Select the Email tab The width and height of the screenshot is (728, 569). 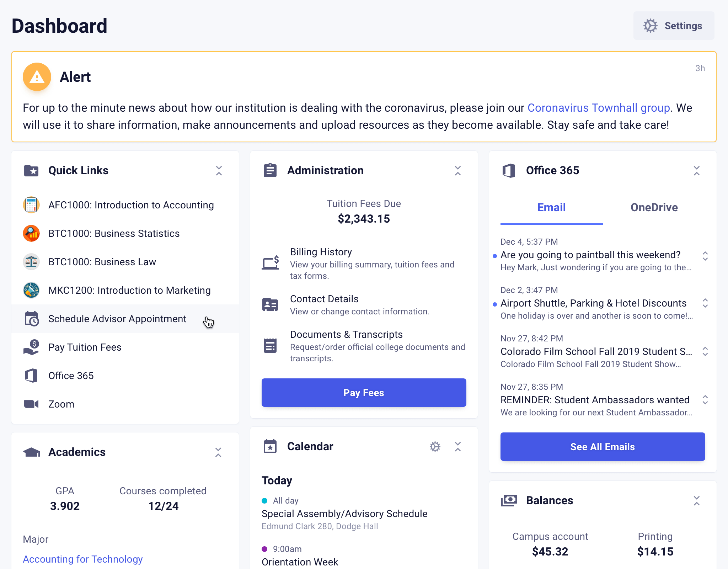click(x=551, y=207)
